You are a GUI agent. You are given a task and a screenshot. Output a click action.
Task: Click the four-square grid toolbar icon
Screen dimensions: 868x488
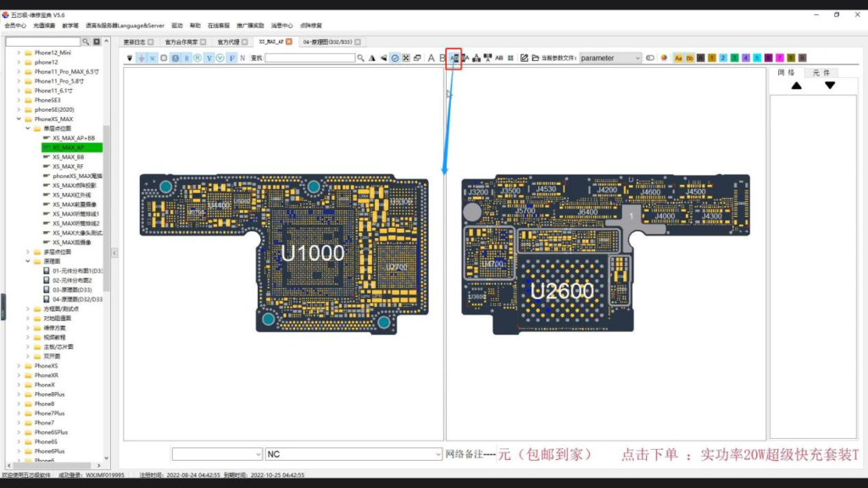[x=510, y=58]
